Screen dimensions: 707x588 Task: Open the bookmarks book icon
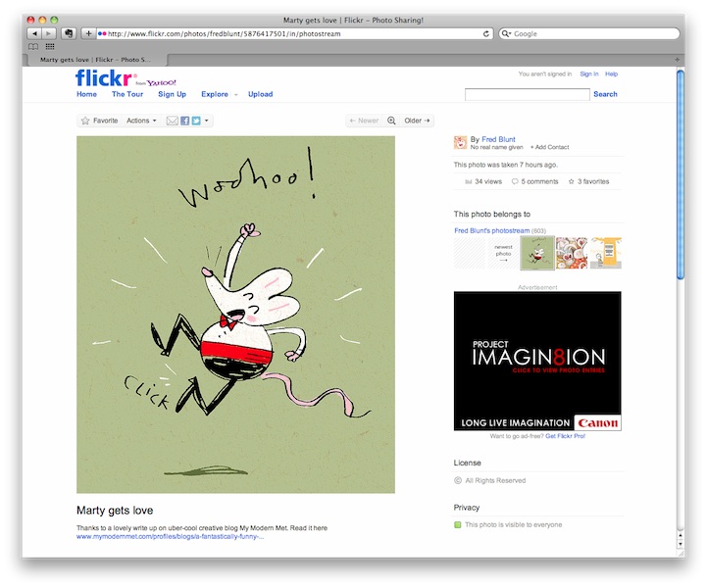tap(33, 47)
